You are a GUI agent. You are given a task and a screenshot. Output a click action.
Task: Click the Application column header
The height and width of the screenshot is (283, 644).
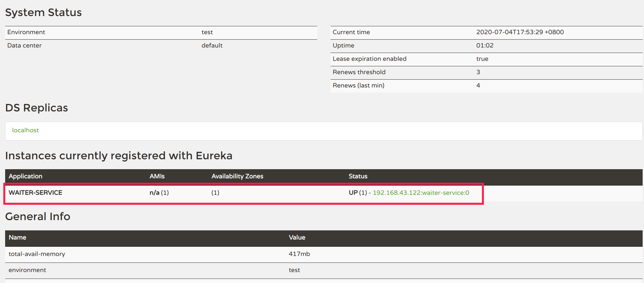26,176
